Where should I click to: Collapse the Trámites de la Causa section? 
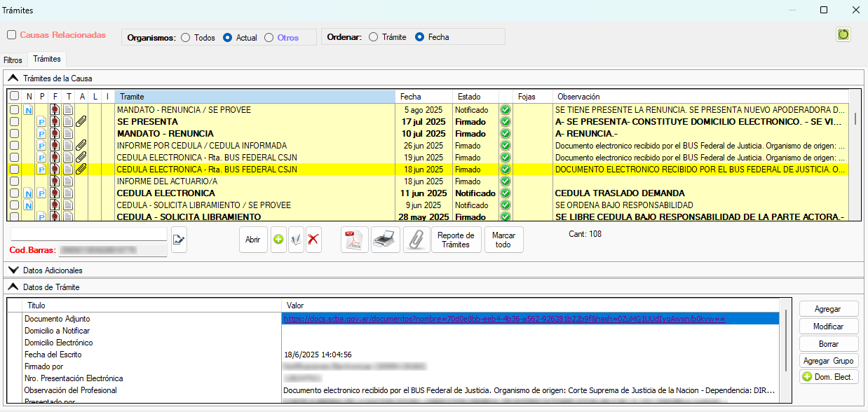[x=13, y=78]
